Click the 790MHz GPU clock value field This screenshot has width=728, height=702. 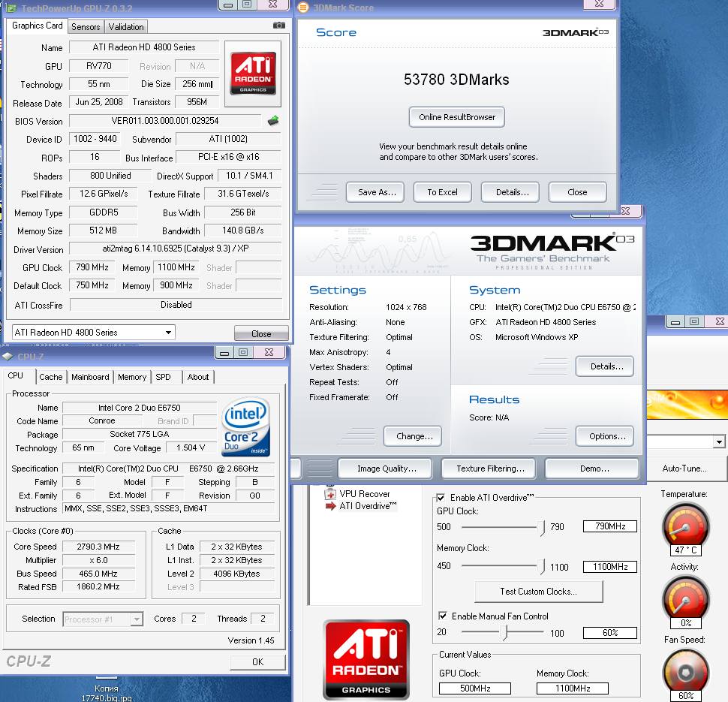[610, 526]
